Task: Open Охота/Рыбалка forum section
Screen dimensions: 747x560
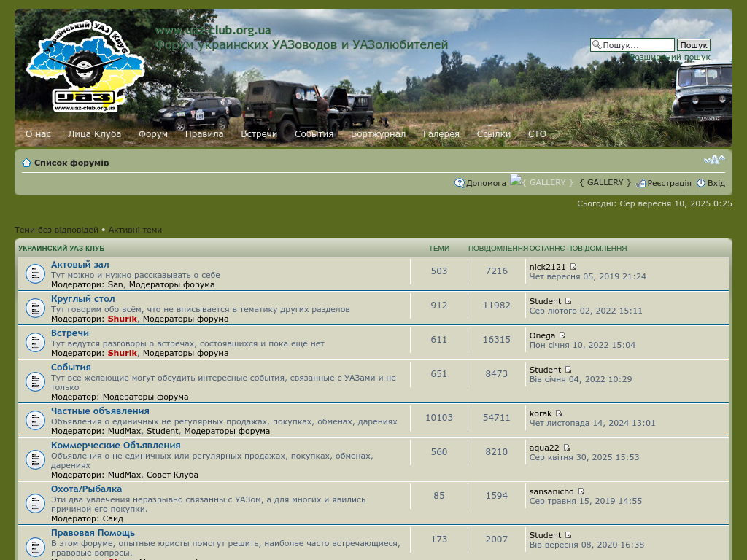Action: (x=86, y=489)
